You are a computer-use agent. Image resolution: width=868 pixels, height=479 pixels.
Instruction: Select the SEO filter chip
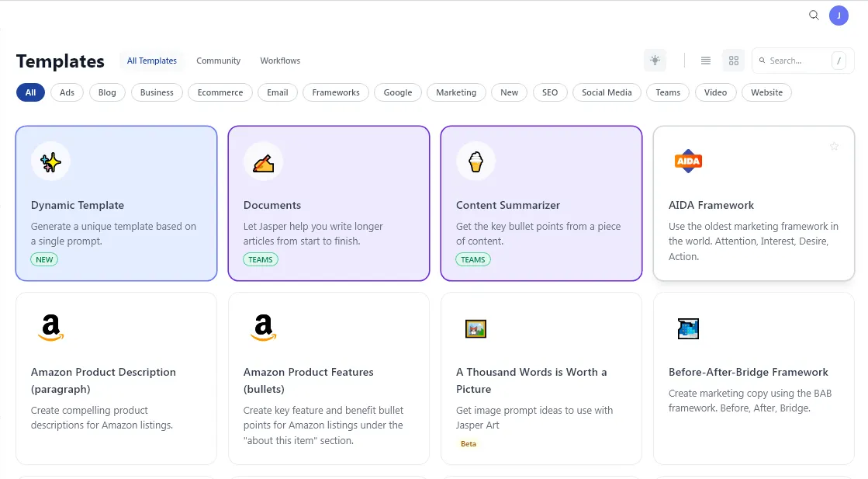click(550, 92)
